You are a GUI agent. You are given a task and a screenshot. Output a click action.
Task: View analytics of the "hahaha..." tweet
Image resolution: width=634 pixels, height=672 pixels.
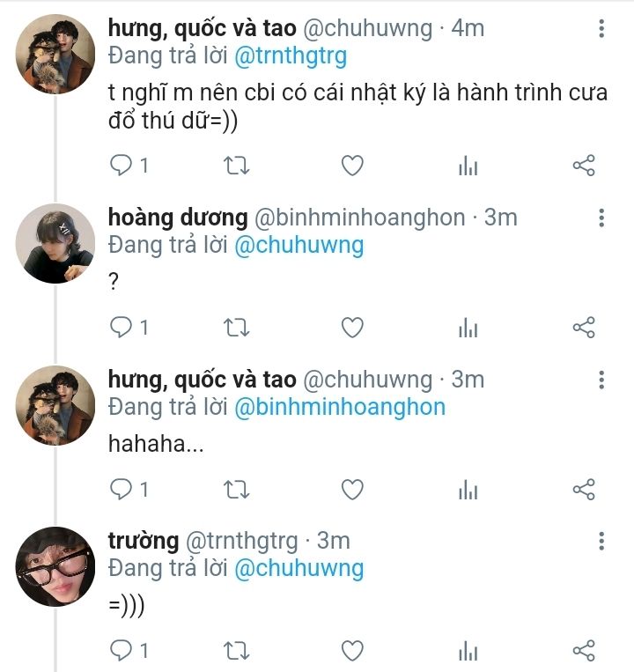pyautogui.click(x=468, y=490)
